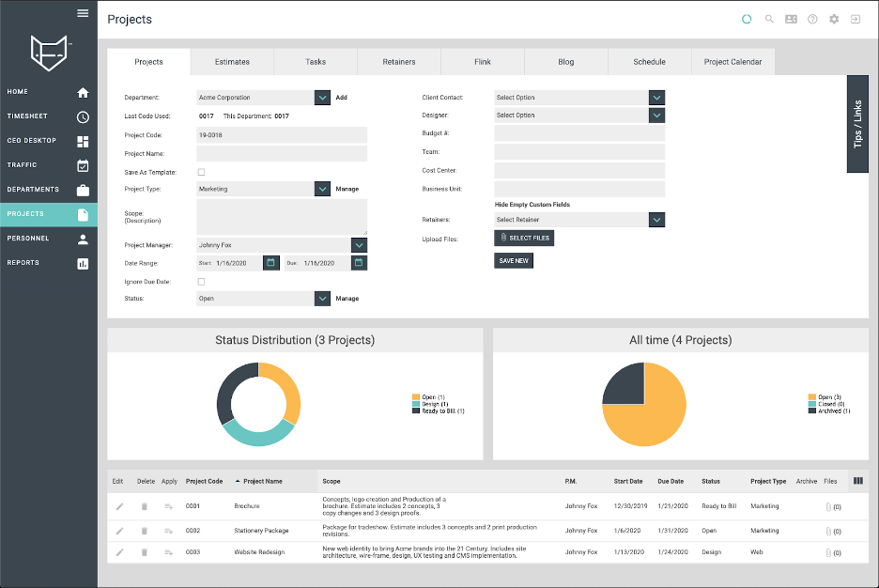
Task: Open the hamburger menu in the sidebar
Action: click(x=83, y=13)
